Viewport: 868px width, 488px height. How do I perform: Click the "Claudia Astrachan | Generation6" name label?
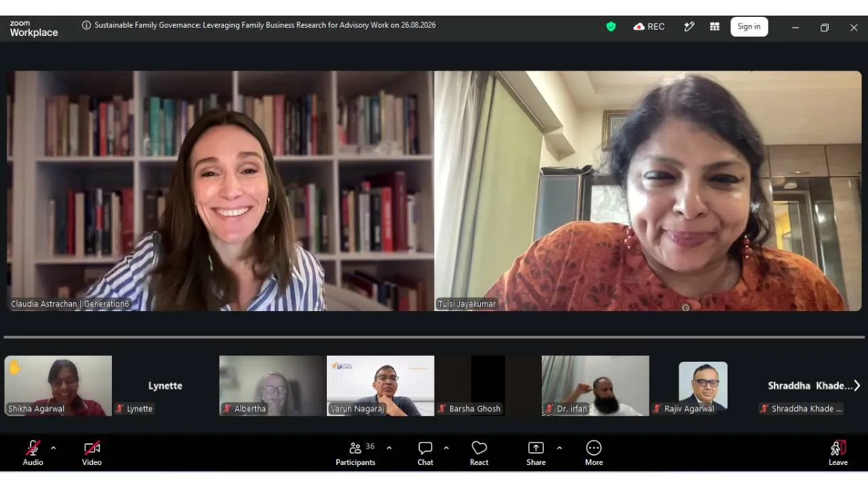tap(70, 304)
